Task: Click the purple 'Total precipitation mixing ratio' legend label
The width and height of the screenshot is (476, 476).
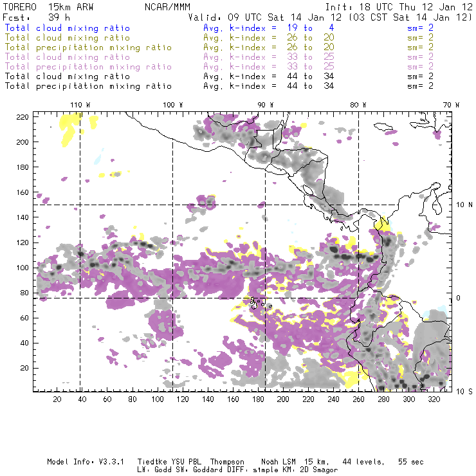Action: click(x=88, y=67)
